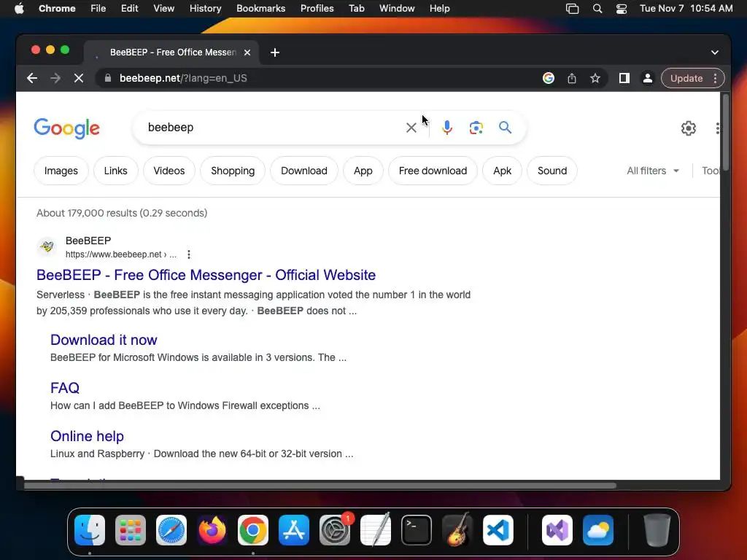Select the Links filter chip

[x=116, y=171]
